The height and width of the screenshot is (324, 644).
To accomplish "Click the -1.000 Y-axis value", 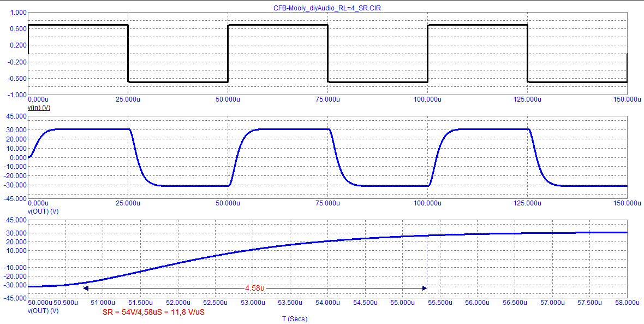I will coord(17,95).
